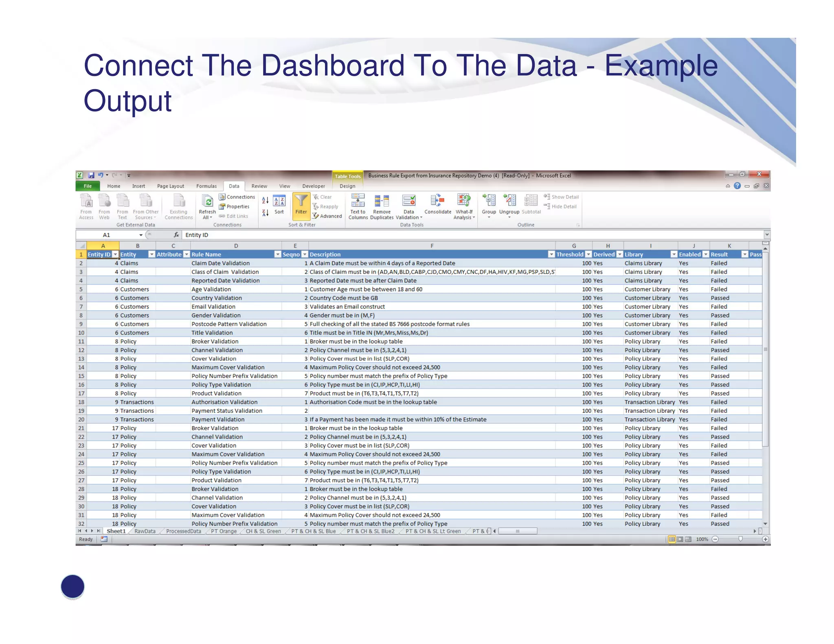Open Advanced filter options
This screenshot has width=834, height=644.
point(327,216)
